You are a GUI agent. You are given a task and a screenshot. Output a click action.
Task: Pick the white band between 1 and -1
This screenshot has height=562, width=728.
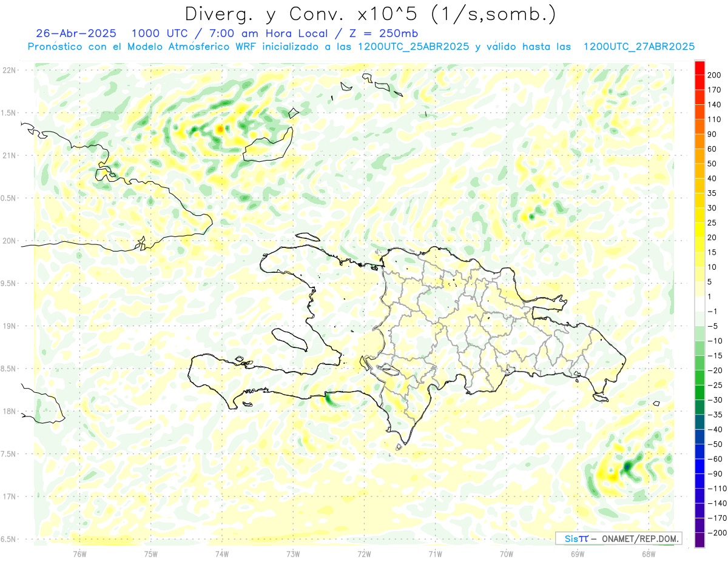tap(699, 304)
